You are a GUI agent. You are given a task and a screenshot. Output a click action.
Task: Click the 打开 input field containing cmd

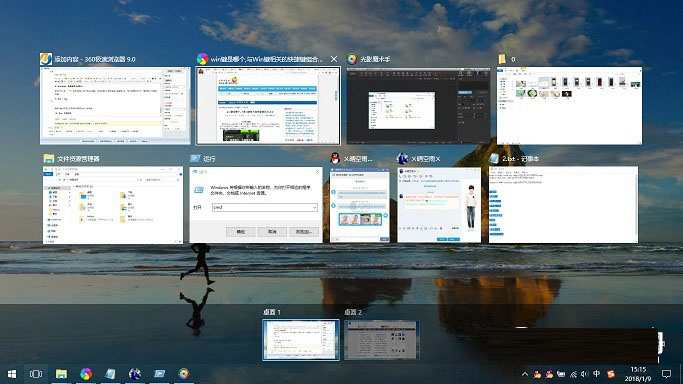tap(264, 207)
